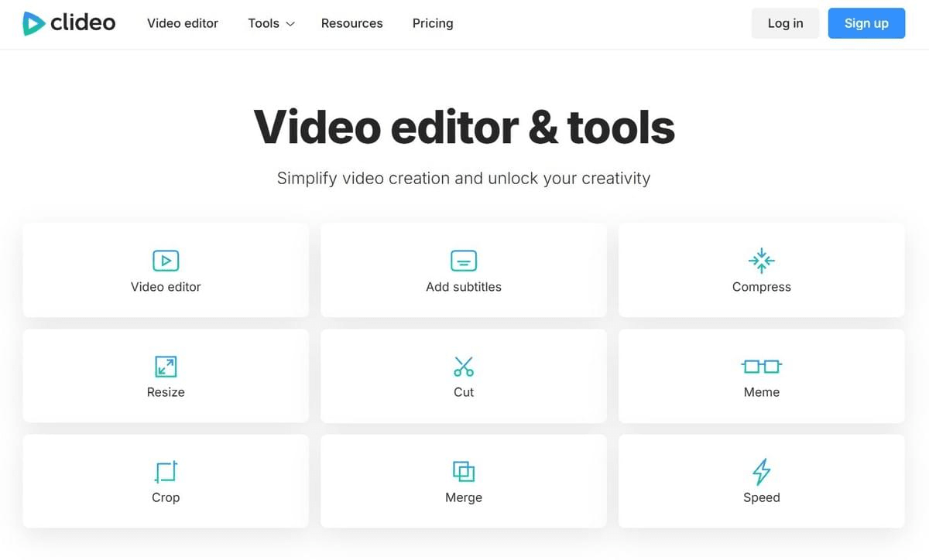The image size is (929, 560).
Task: Open the Resize tool icon
Action: point(166,366)
